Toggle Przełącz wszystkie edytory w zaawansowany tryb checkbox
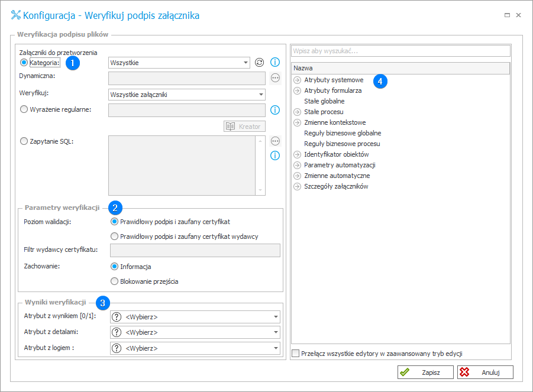533x392 pixels. pos(296,354)
